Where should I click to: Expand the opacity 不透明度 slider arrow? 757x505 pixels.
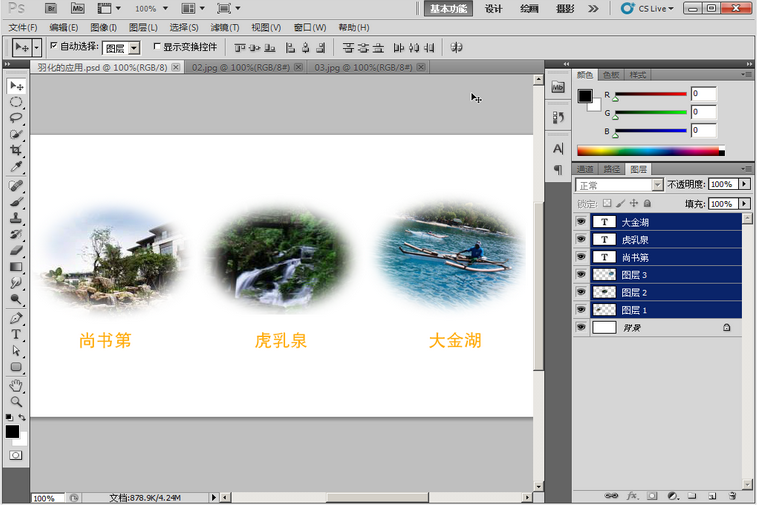[745, 185]
